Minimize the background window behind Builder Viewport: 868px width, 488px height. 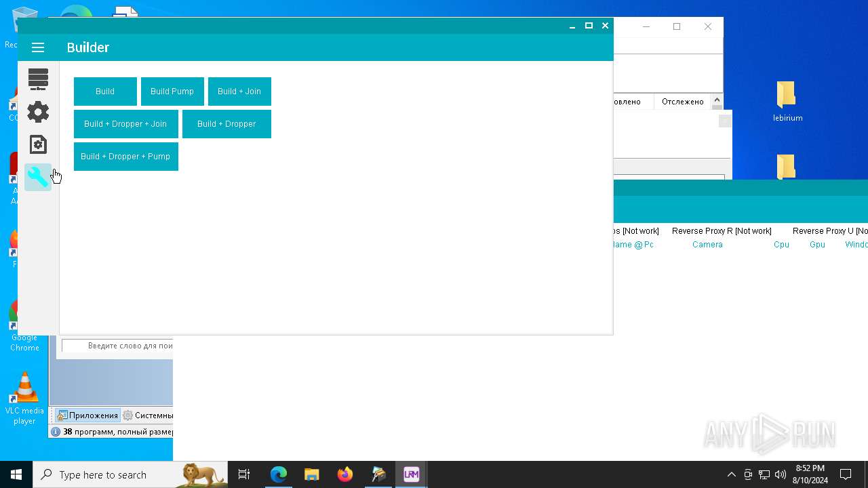646,26
